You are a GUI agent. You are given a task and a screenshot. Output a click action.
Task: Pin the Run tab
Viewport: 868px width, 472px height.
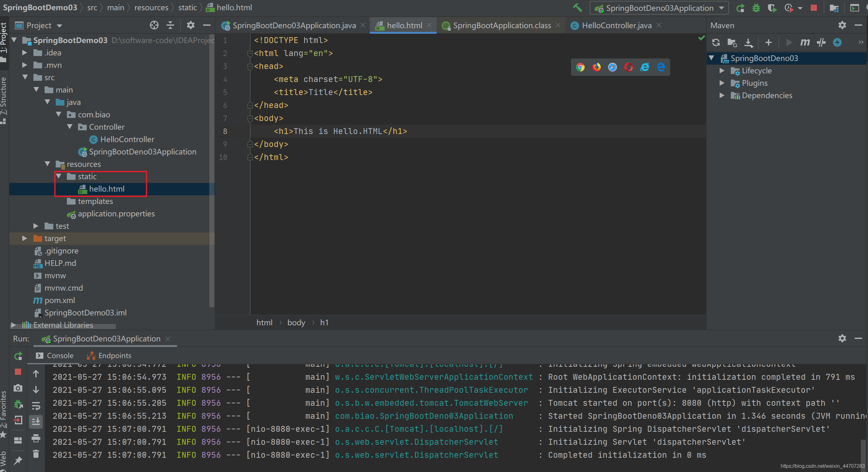[x=18, y=461]
